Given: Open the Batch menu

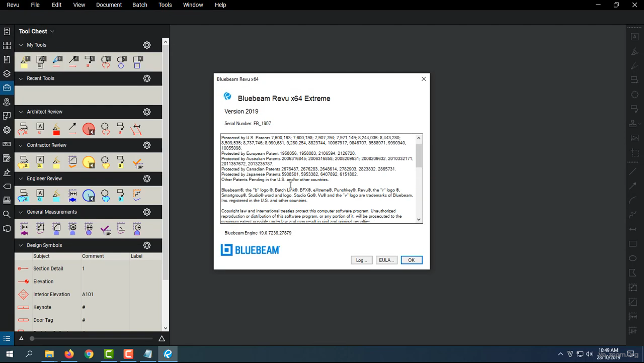Looking at the screenshot, I should click(139, 5).
